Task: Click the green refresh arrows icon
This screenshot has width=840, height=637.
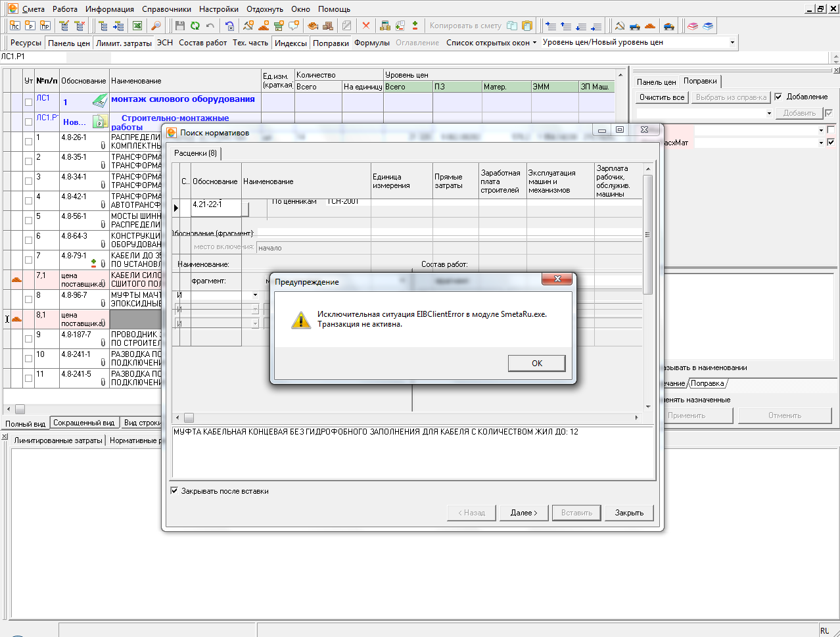Action: (195, 26)
